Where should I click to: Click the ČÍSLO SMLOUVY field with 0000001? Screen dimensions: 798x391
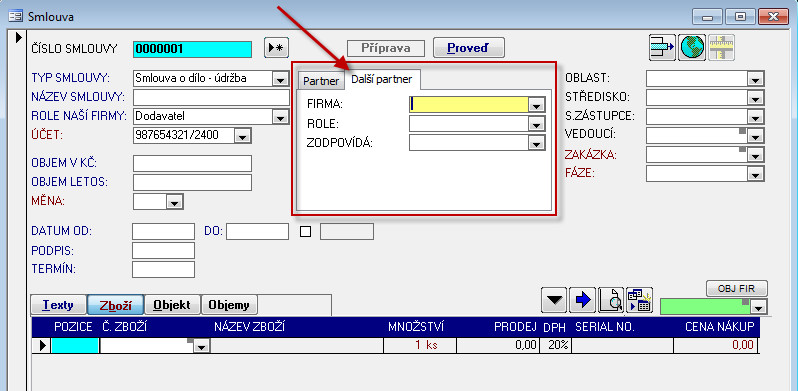[192, 49]
